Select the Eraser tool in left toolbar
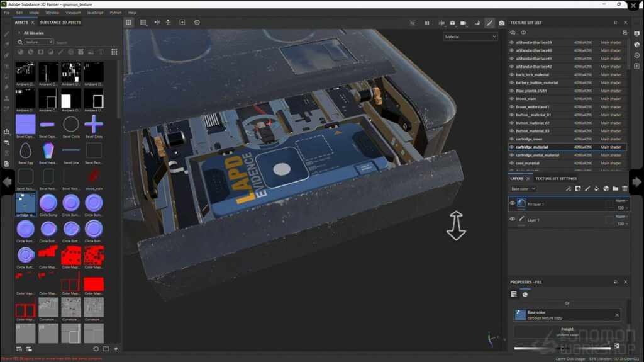The height and width of the screenshot is (362, 644). [6, 45]
